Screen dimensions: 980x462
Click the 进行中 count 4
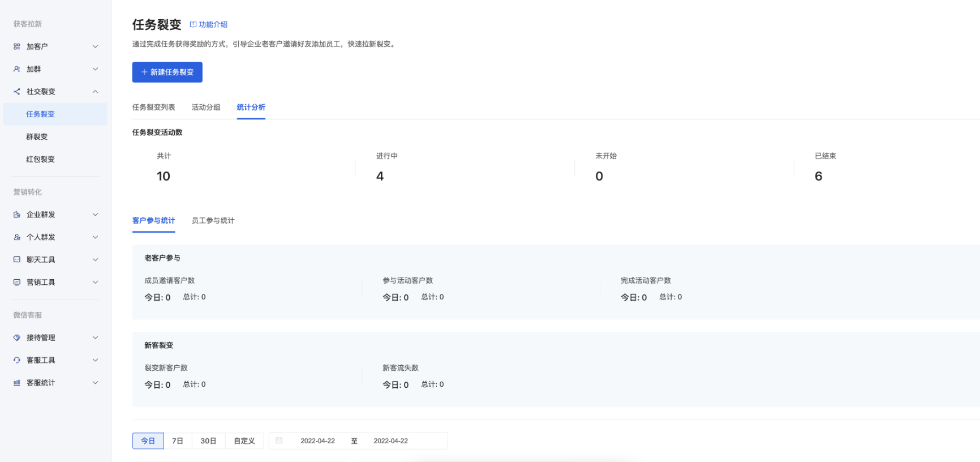[380, 176]
